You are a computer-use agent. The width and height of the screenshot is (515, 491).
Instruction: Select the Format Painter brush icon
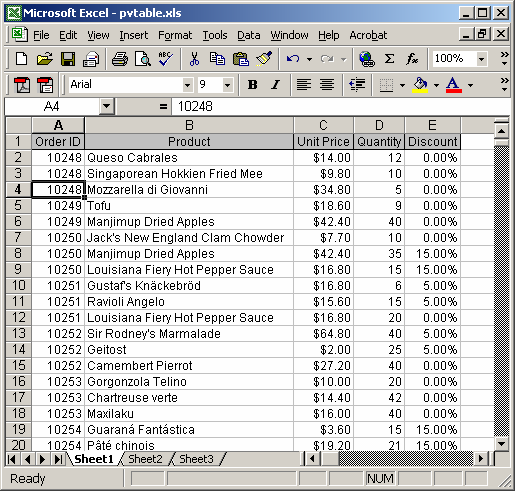(x=264, y=59)
